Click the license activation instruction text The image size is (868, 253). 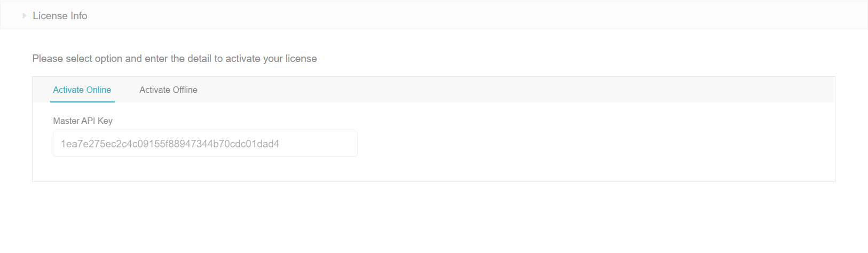(175, 59)
